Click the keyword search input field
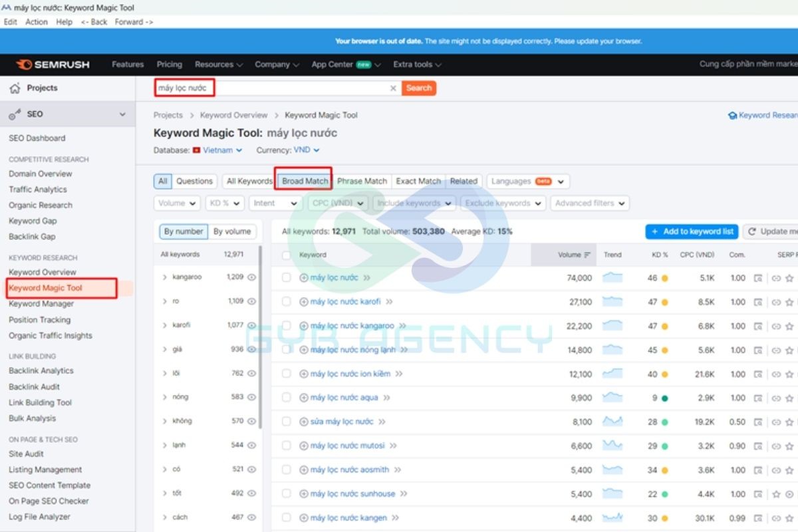The height and width of the screenshot is (532, 798). (x=277, y=88)
